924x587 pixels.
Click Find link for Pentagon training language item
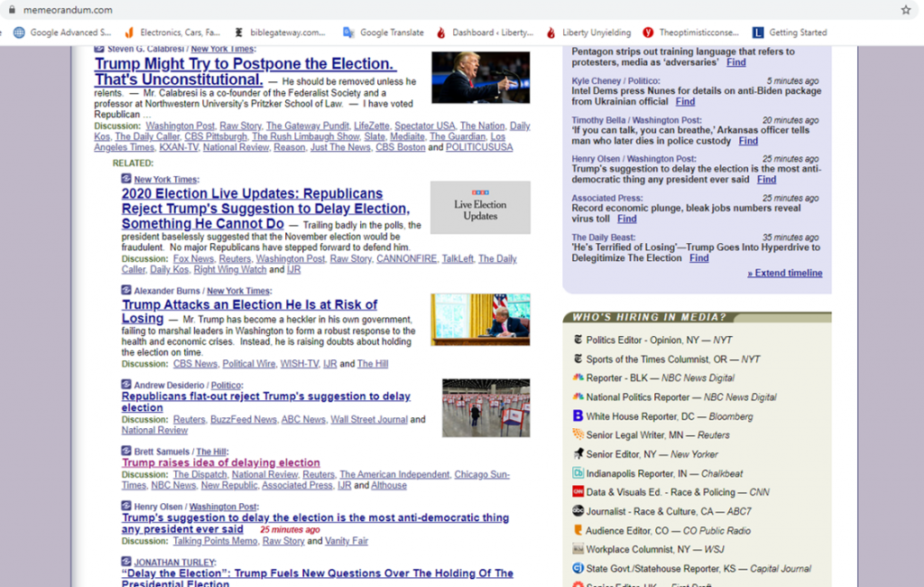click(736, 62)
